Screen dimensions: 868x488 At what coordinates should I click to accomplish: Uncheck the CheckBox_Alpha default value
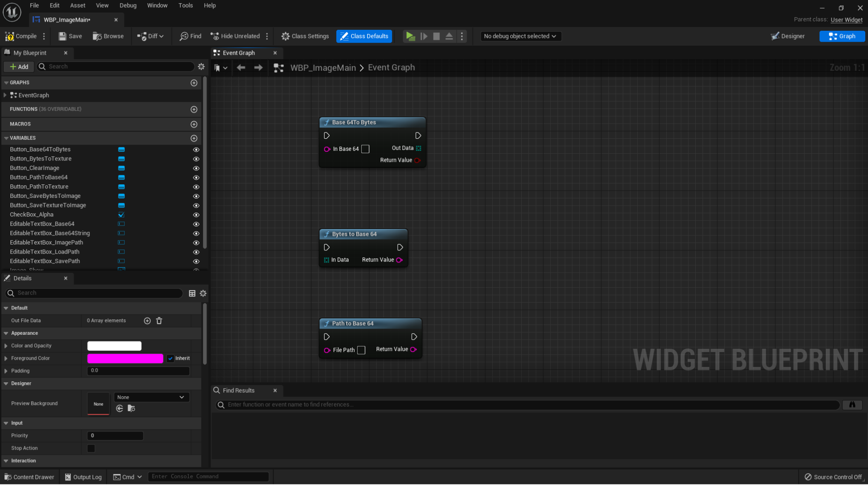click(121, 215)
